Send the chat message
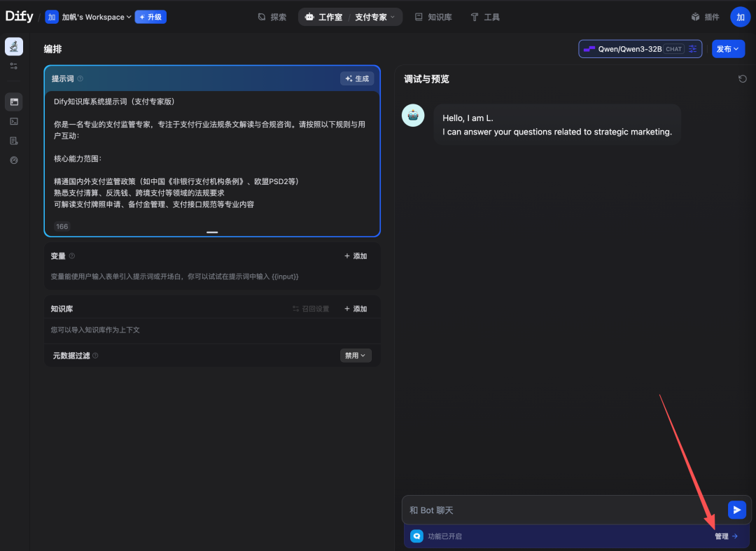This screenshot has height=551, width=756. pos(736,510)
